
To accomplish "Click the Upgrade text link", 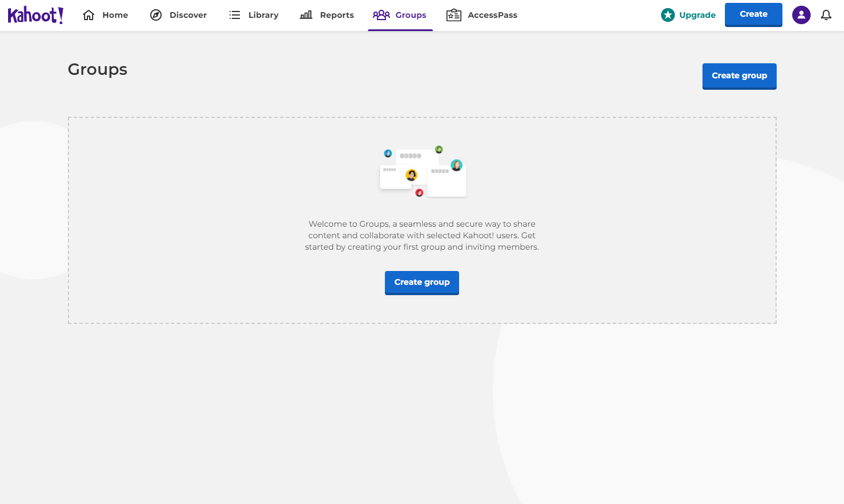I will click(697, 15).
